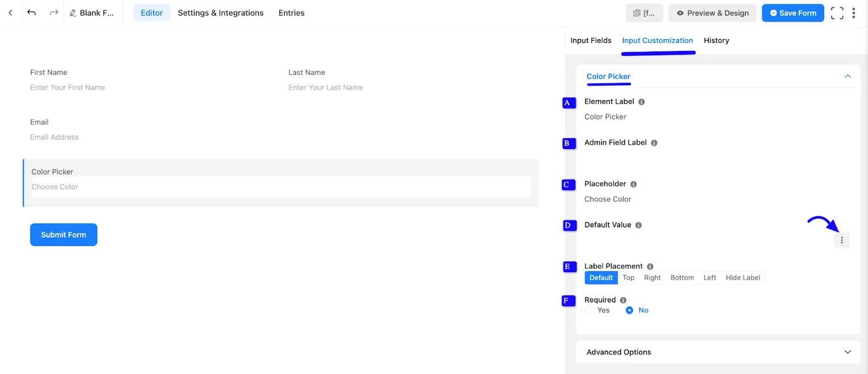Click the back arrow icon

pos(10,12)
